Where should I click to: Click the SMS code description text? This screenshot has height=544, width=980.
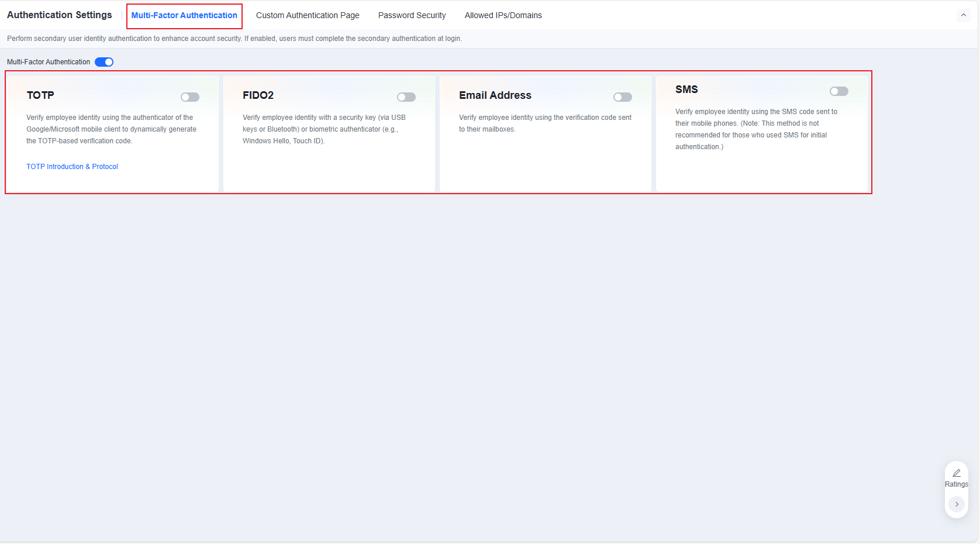757,129
